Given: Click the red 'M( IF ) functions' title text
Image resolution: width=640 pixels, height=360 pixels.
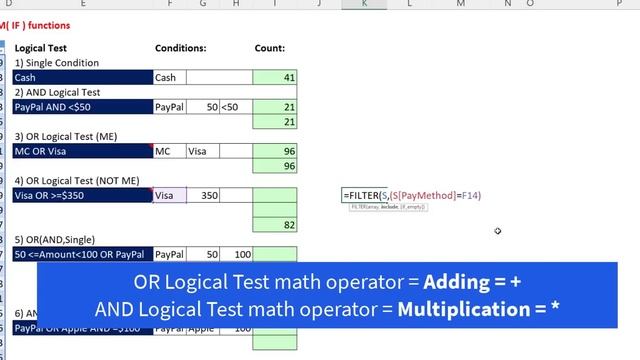Looking at the screenshot, I should (35, 25).
